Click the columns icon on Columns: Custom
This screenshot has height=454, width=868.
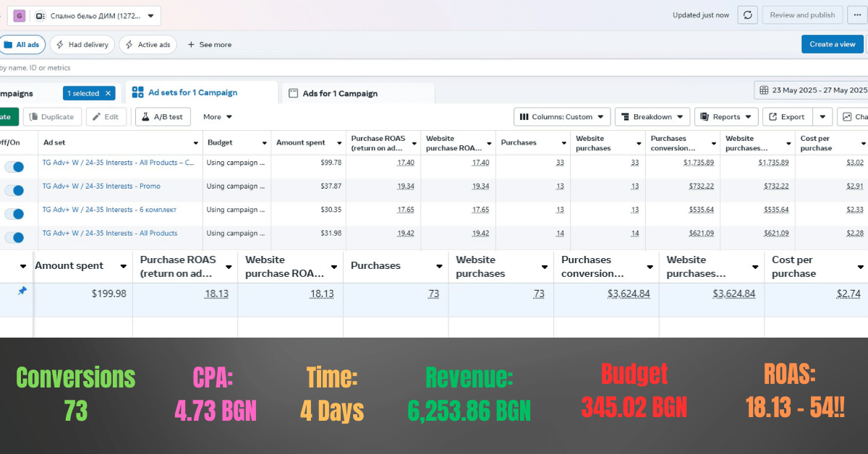[524, 116]
